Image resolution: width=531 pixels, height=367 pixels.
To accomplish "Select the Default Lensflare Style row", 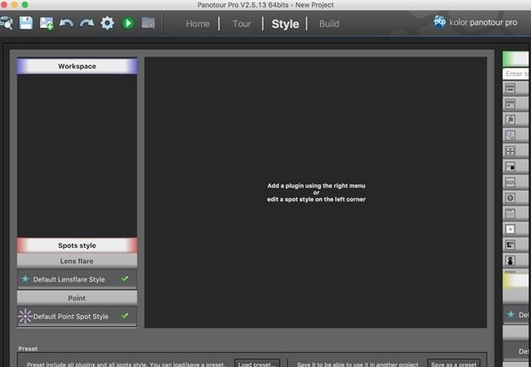I will pyautogui.click(x=77, y=279).
